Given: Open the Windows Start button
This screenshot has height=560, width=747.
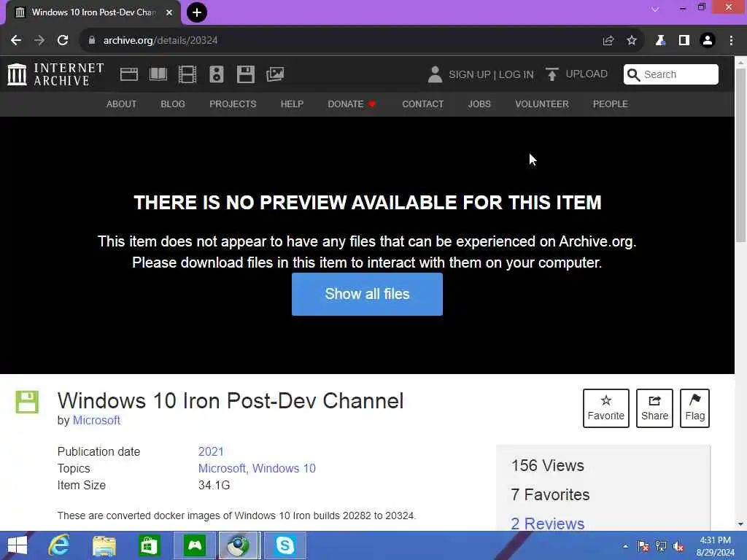Looking at the screenshot, I should [18, 545].
